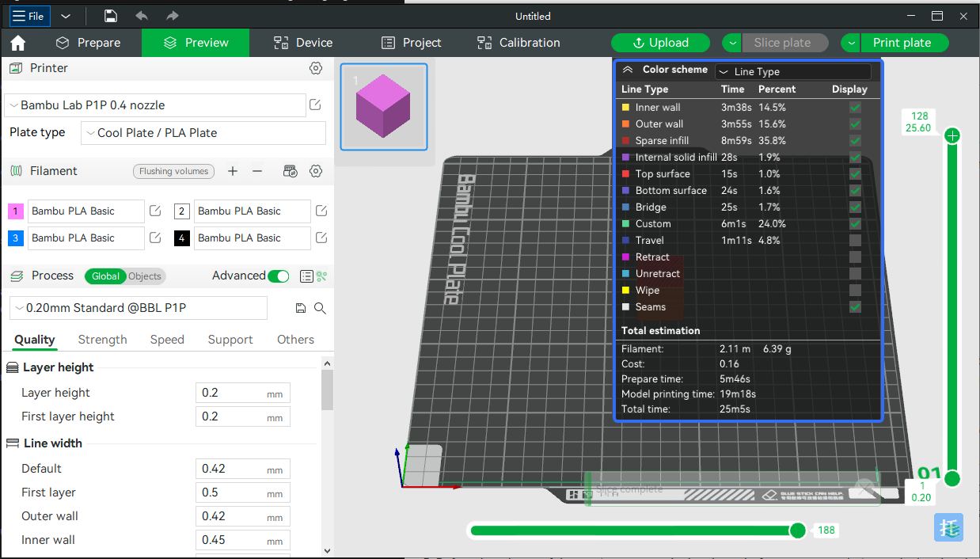Undo with the back arrow icon
Viewport: 980px width, 559px height.
click(x=142, y=16)
